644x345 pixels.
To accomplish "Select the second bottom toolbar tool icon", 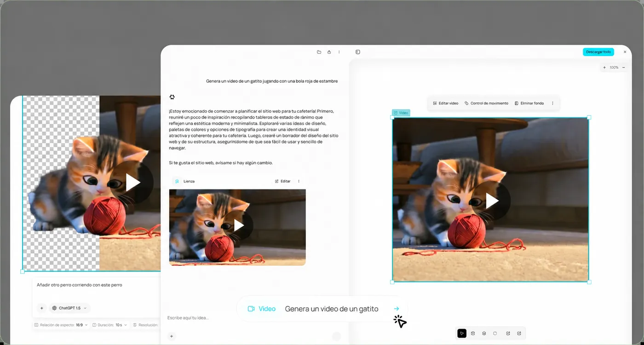I will (x=473, y=333).
